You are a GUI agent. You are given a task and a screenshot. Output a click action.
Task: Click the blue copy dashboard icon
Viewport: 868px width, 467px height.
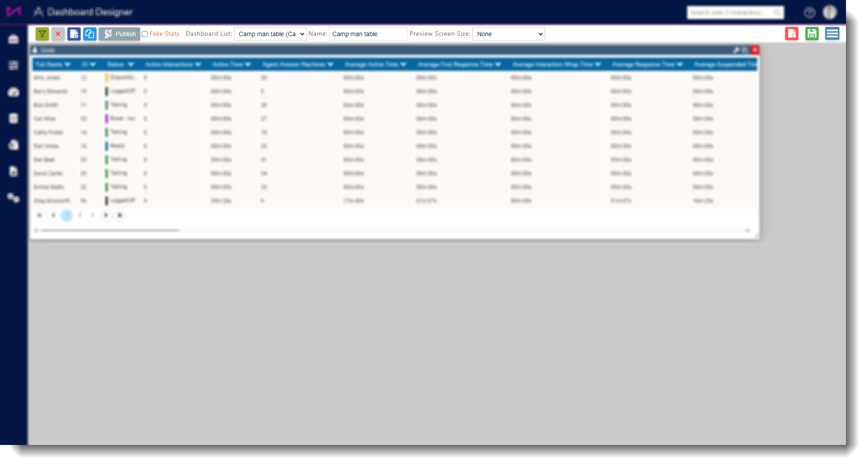click(x=90, y=34)
